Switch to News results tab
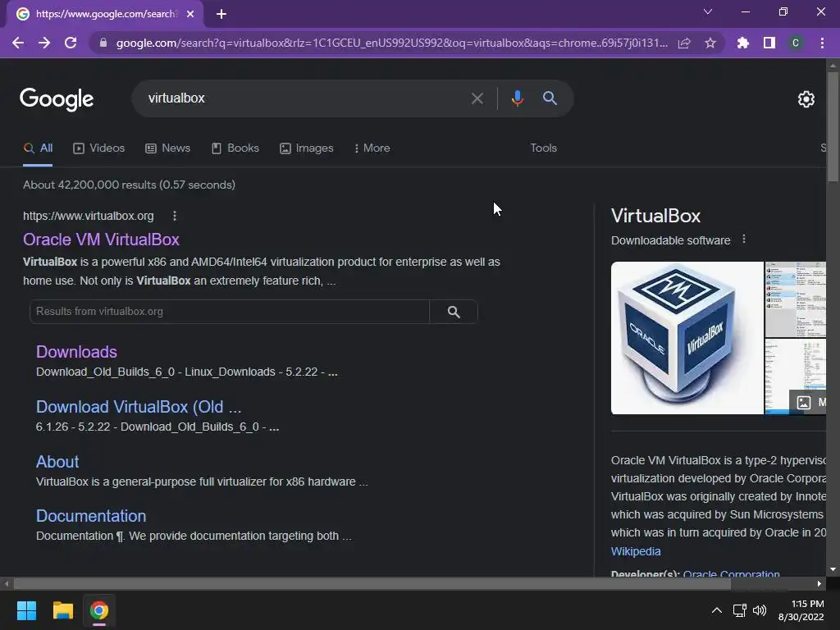Image resolution: width=840 pixels, height=630 pixels. tap(167, 148)
